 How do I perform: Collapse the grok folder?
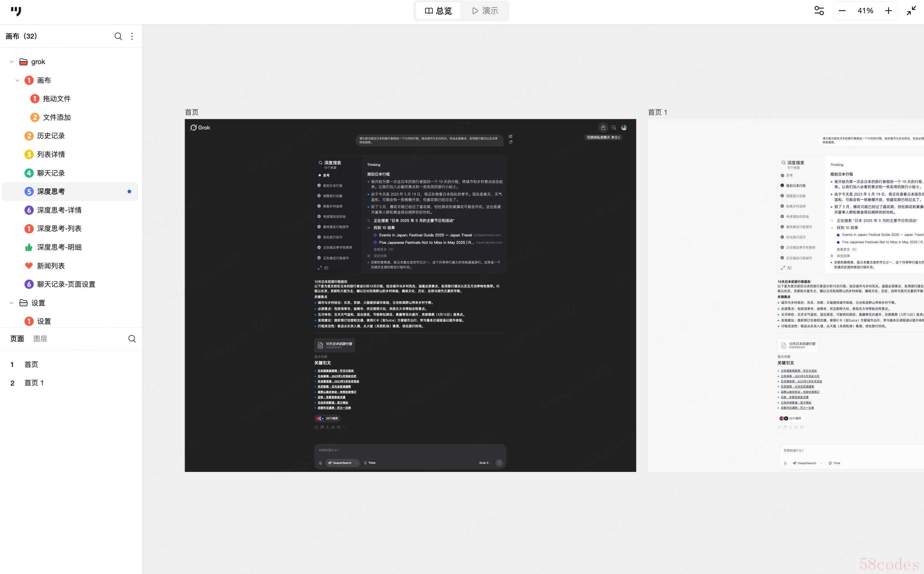pyautogui.click(x=11, y=62)
